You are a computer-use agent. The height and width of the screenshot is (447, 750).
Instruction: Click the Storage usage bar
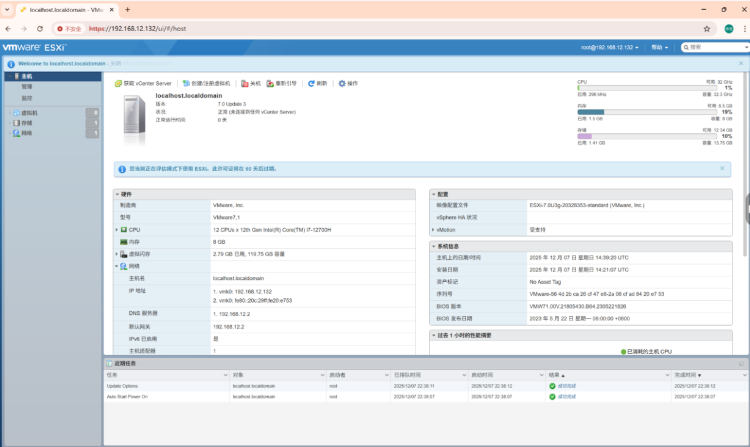click(647, 136)
